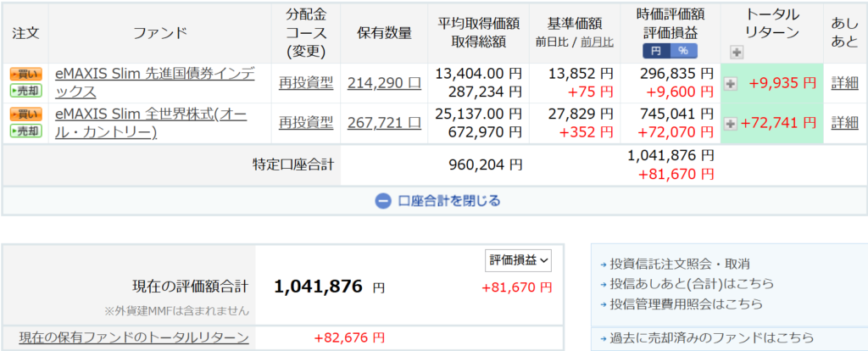
Task: Open holdings quantity 214,290 口 link
Action: [384, 83]
